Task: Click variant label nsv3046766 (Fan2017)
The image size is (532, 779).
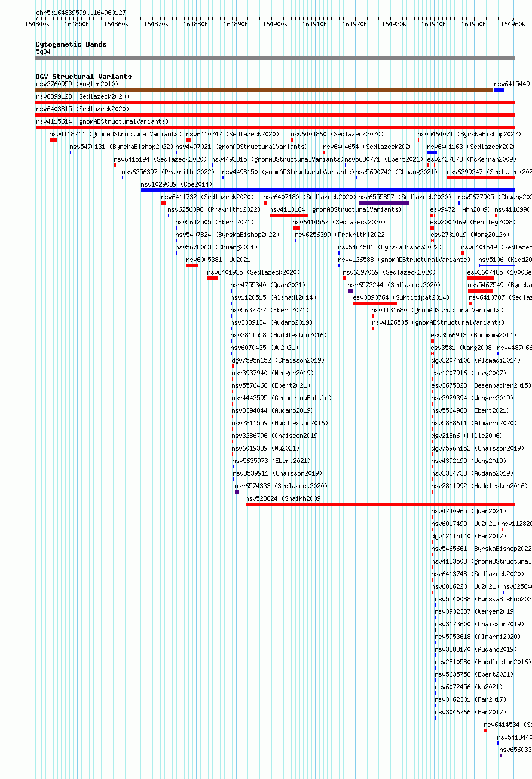Action: tap(471, 712)
